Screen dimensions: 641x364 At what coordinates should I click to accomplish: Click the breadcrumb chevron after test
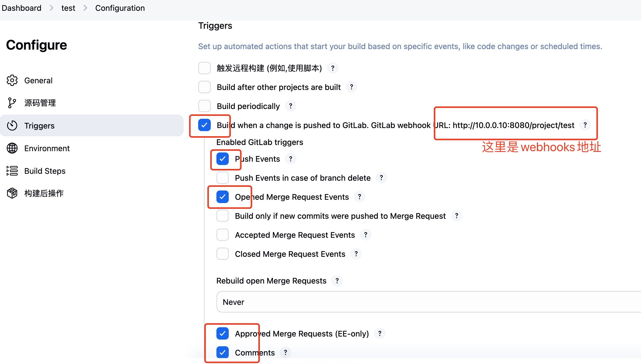click(85, 8)
